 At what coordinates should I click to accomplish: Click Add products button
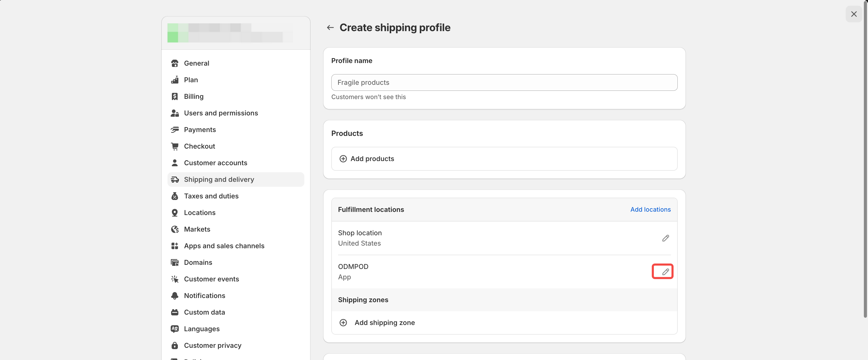coord(372,159)
